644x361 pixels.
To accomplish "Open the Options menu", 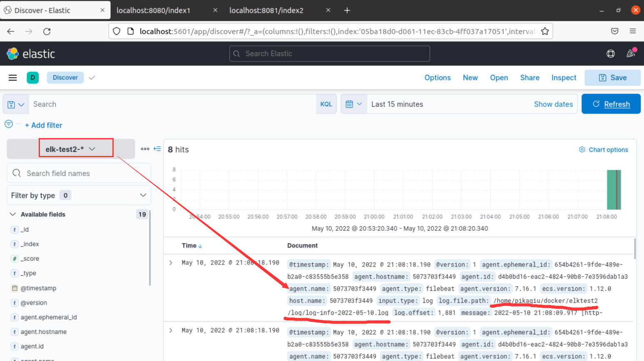I will click(438, 78).
